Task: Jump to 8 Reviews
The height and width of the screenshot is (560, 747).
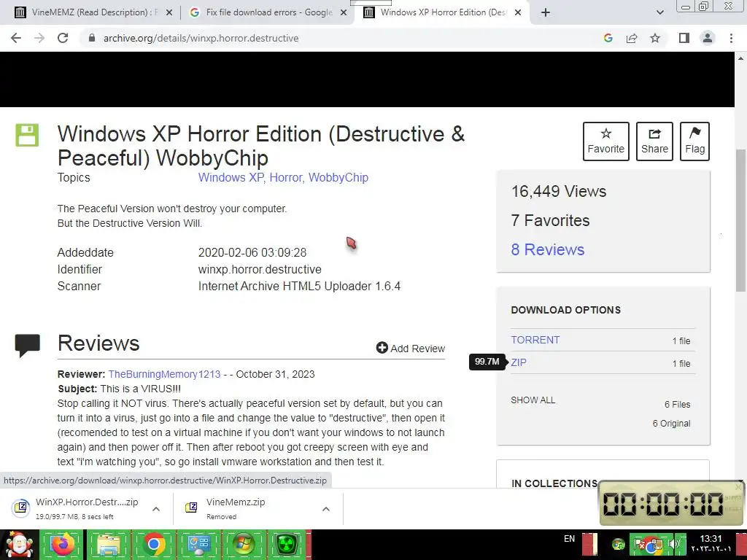Action: tap(547, 249)
